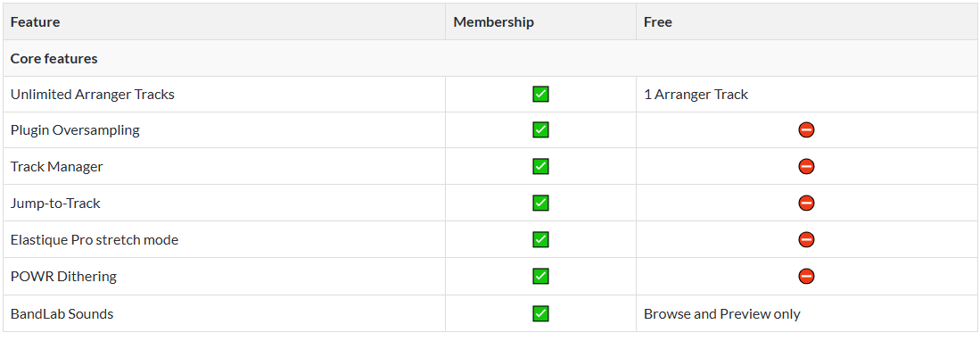Screen dimensions: 980x341
Task: Select the Membership column header
Action: (x=494, y=22)
